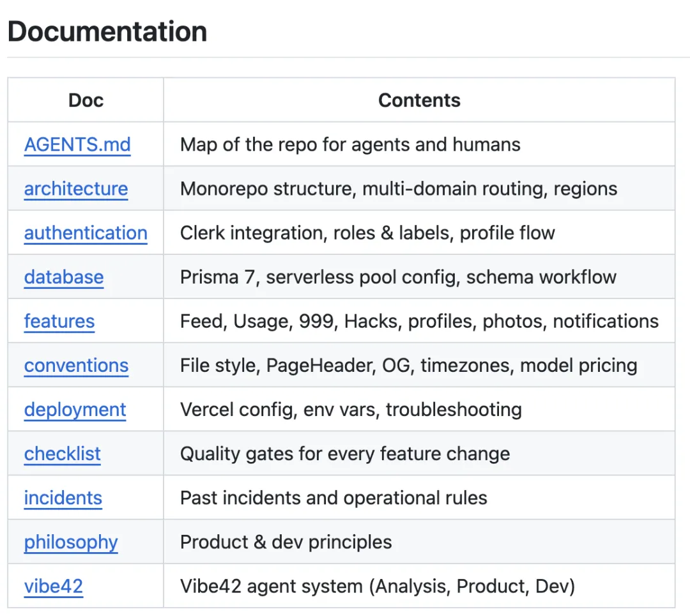Open the vibe42 doc link
Image resolution: width=690 pixels, height=616 pixels.
tap(54, 586)
